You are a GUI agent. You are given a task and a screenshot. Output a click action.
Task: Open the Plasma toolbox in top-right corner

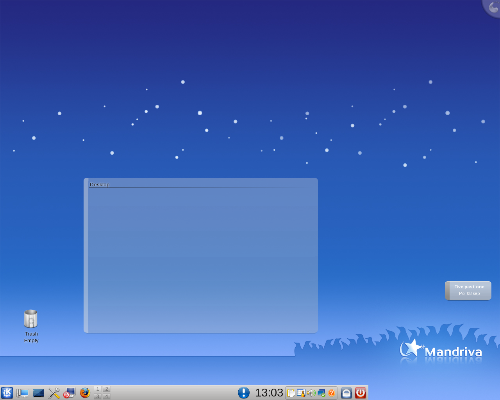click(492, 7)
